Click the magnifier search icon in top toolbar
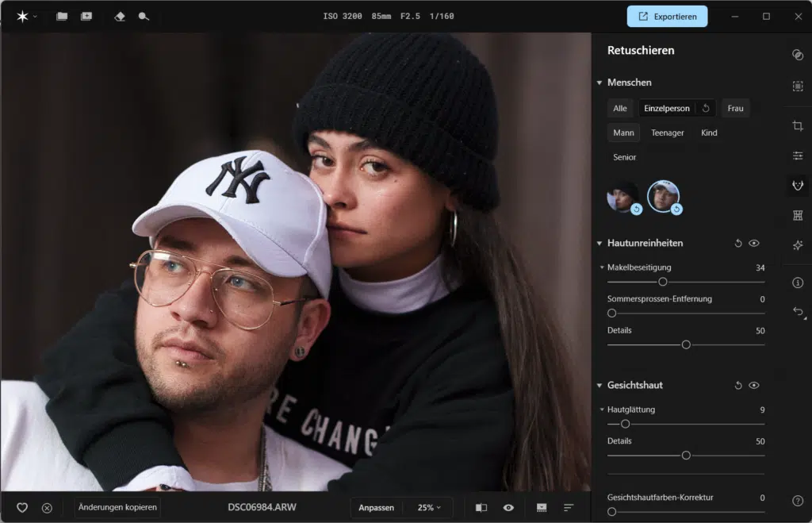This screenshot has width=812, height=523. tap(144, 17)
